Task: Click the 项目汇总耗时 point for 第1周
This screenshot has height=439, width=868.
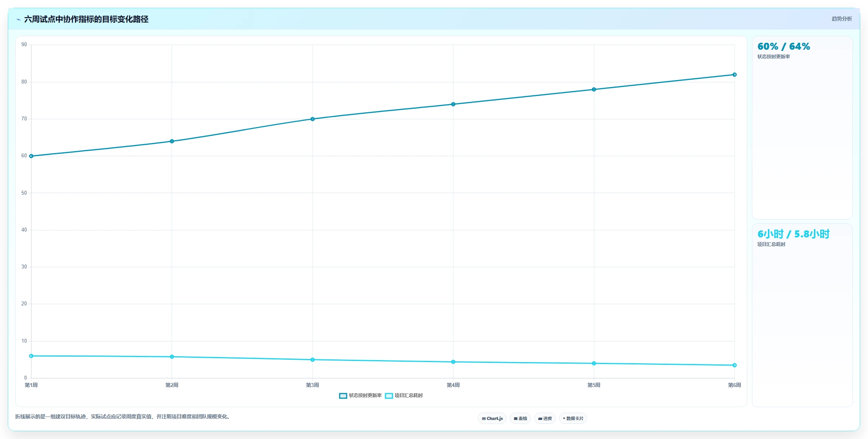Action: coord(31,356)
